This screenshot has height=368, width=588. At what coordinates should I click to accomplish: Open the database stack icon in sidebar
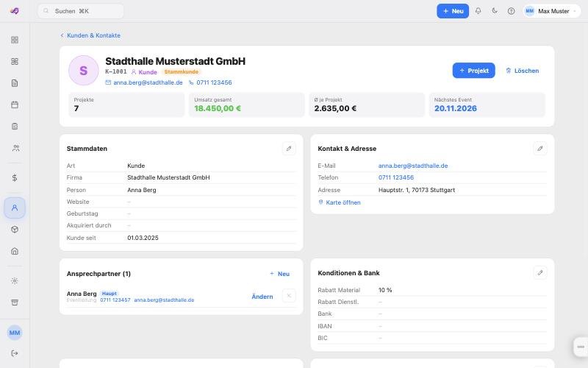click(15, 126)
